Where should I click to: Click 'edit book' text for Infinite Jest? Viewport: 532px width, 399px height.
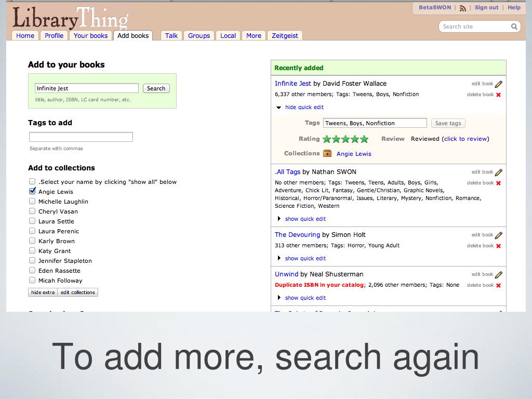[x=482, y=84]
